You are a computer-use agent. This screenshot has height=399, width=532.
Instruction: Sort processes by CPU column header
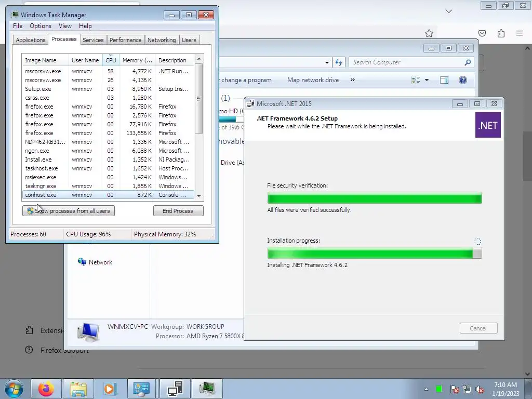(111, 60)
